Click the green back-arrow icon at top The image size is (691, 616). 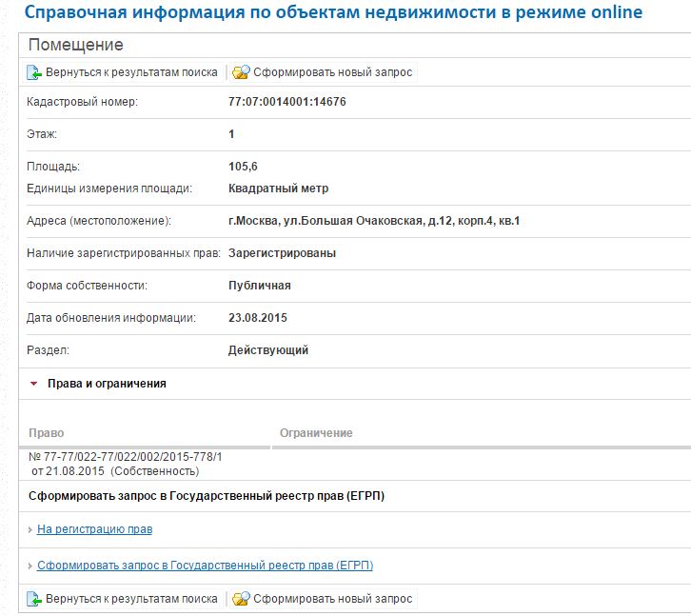pos(34,72)
